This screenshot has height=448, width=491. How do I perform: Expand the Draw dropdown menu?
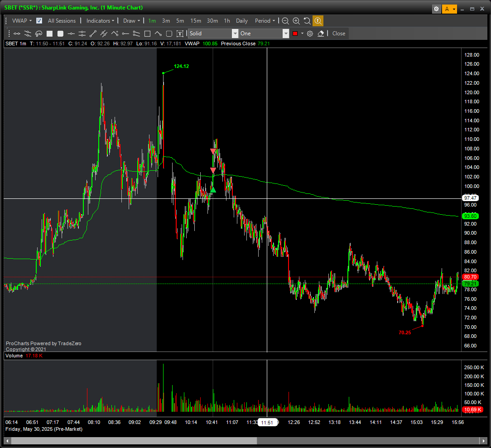(131, 21)
